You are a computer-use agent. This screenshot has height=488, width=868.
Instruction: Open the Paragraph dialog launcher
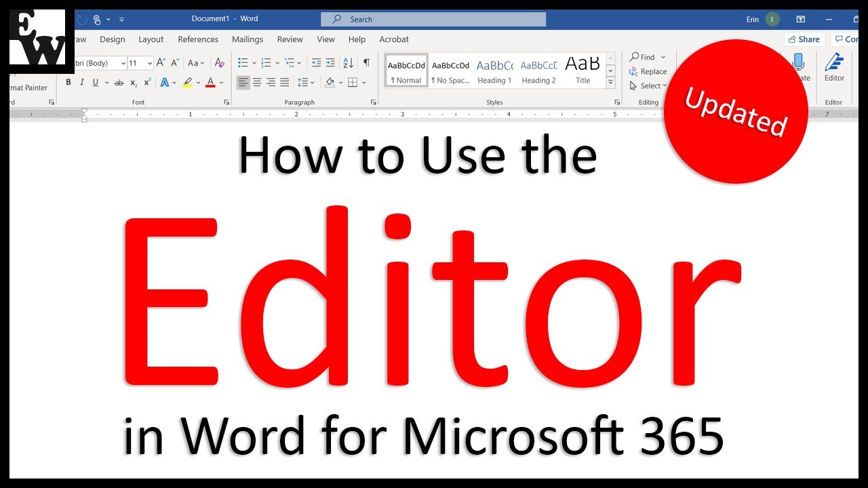(x=374, y=102)
